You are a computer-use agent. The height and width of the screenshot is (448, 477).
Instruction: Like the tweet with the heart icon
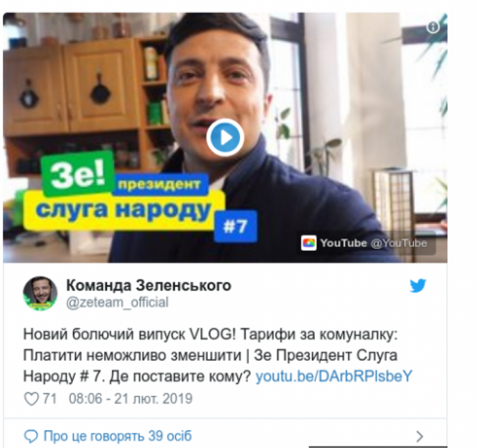[31, 399]
